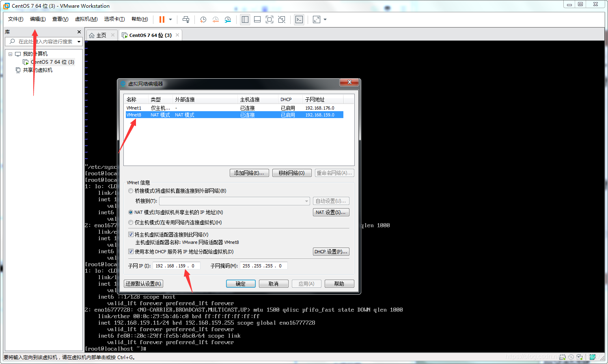Screen dimensions: 608x364
Task: Open the 文件(F) menu
Action: (16, 19)
